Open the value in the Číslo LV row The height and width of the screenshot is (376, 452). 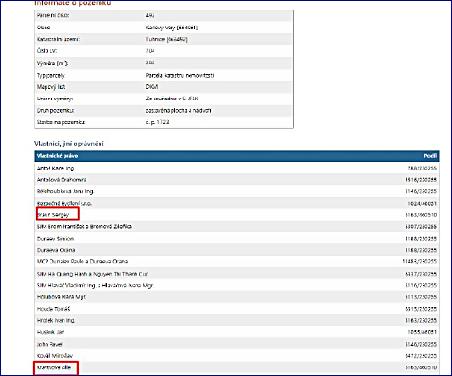click(x=150, y=51)
